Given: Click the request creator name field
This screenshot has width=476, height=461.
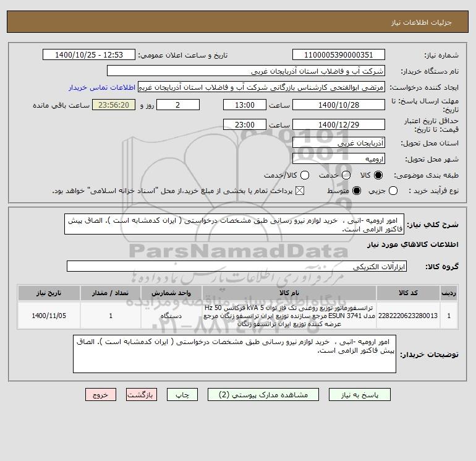Looking at the screenshot, I should click(261, 87).
